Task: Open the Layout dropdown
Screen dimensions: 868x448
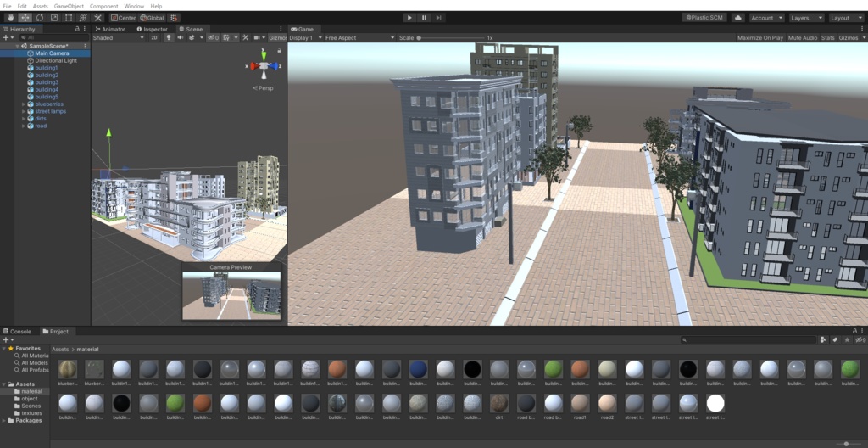Action: 846,18
